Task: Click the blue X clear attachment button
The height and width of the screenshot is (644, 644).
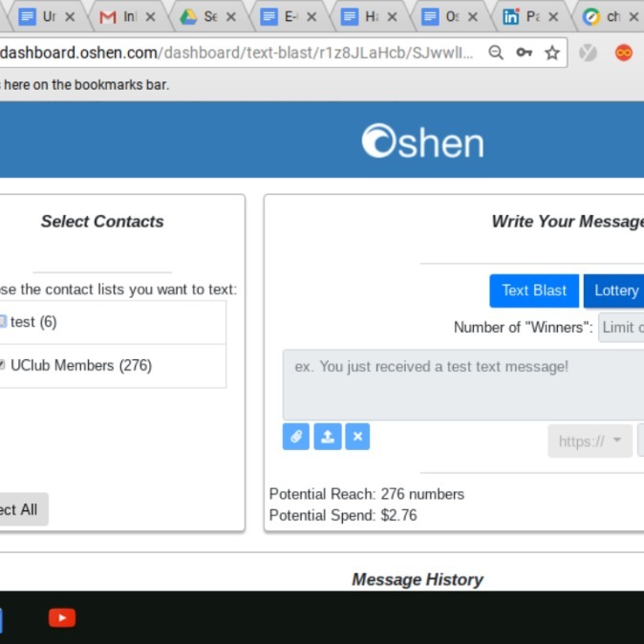Action: point(357,437)
